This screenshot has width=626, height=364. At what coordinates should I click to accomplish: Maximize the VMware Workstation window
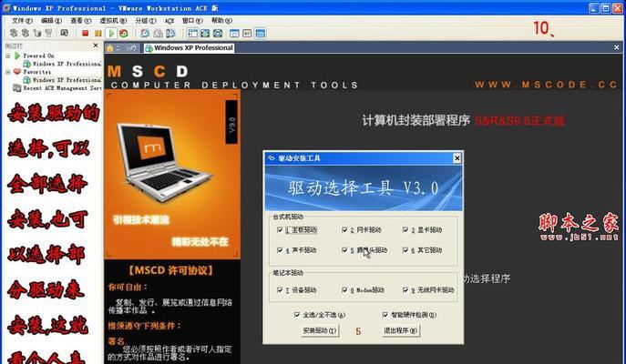coord(606,8)
